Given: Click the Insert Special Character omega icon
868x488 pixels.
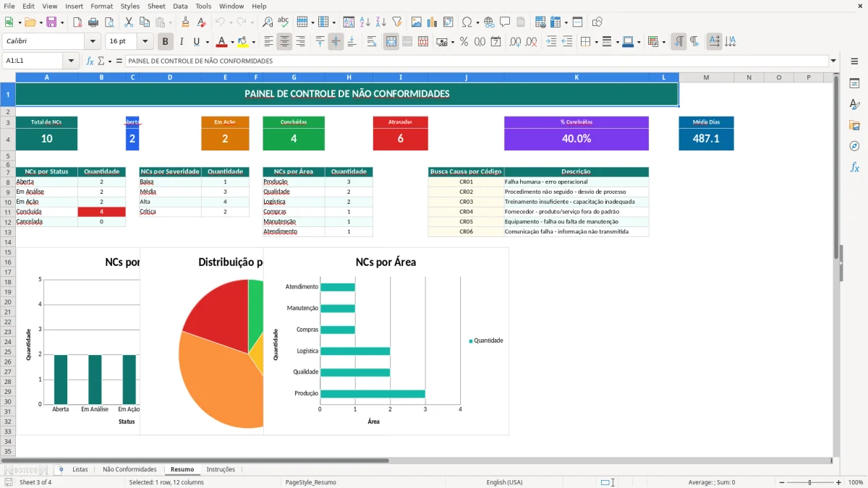Looking at the screenshot, I should tap(467, 22).
